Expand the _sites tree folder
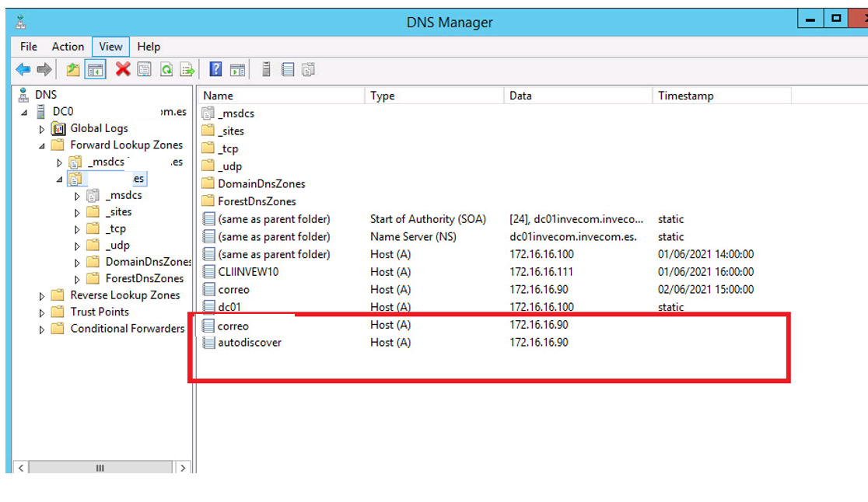 [77, 213]
